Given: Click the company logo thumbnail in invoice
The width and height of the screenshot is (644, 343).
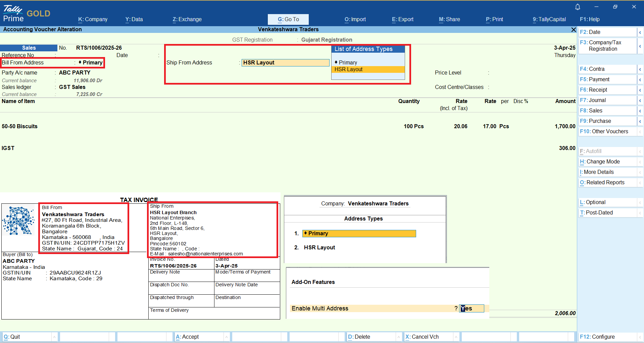Looking at the screenshot, I should pos(18,221).
